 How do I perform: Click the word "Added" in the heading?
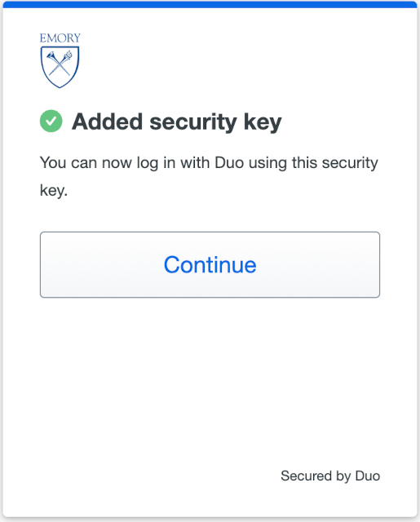click(x=108, y=122)
